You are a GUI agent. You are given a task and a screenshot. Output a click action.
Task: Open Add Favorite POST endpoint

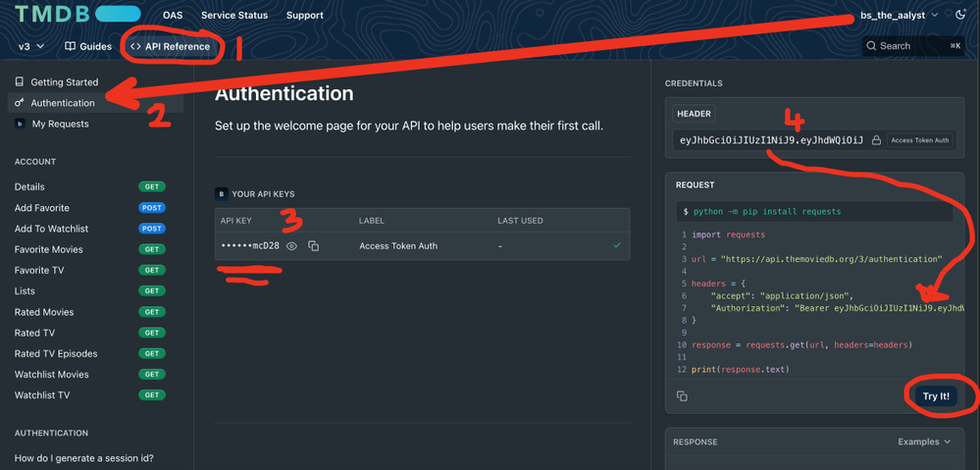pos(42,208)
